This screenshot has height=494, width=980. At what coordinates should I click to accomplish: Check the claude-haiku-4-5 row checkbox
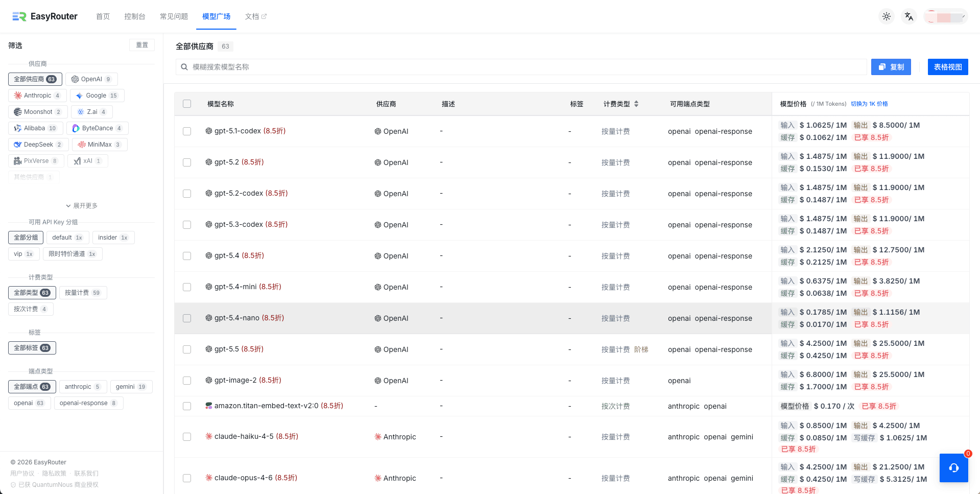pos(187,437)
